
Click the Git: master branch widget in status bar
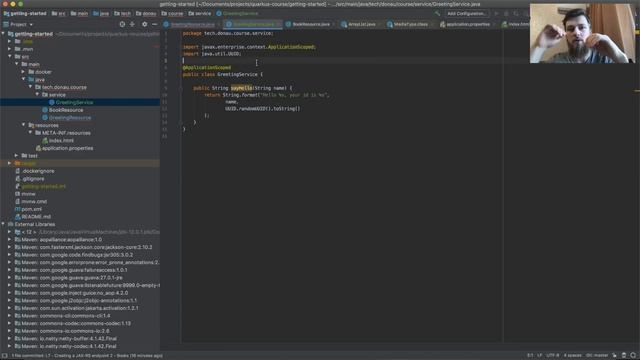tap(597, 356)
